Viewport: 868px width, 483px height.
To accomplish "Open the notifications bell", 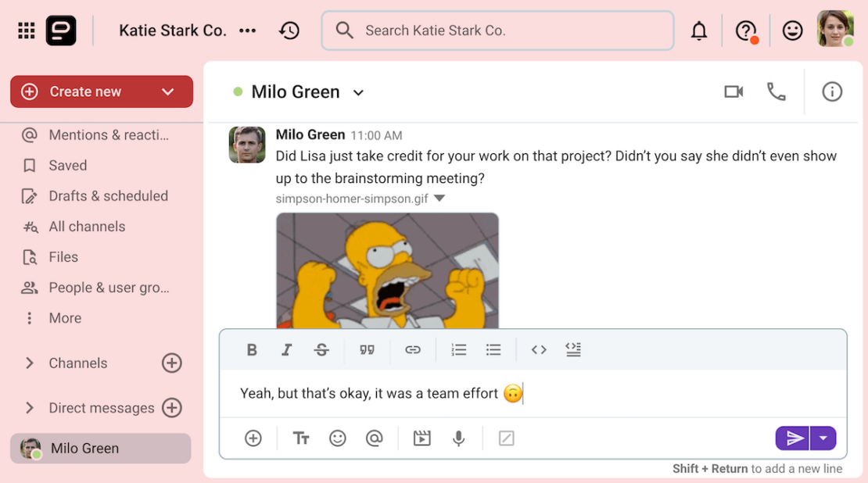I will click(x=699, y=31).
